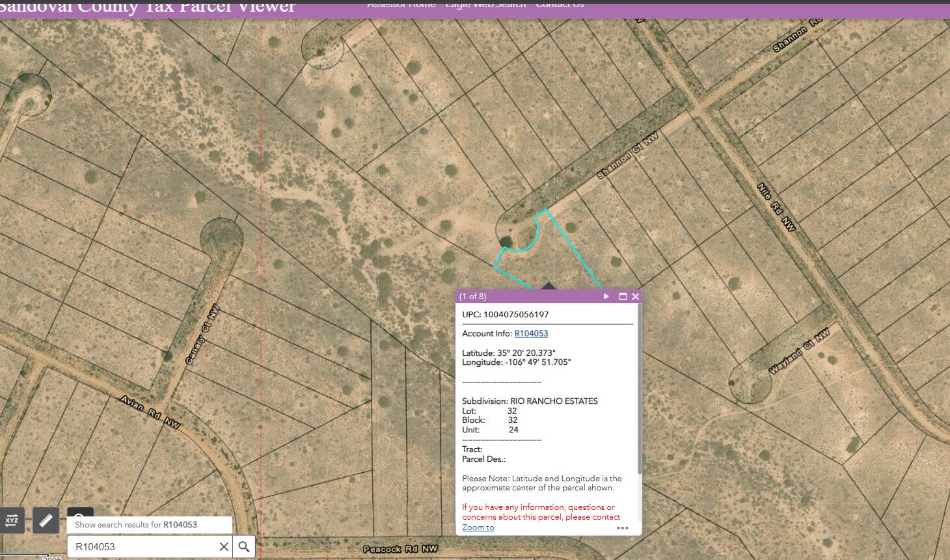This screenshot has height=560, width=950.
Task: Close the parcel info popup
Action: point(636,297)
